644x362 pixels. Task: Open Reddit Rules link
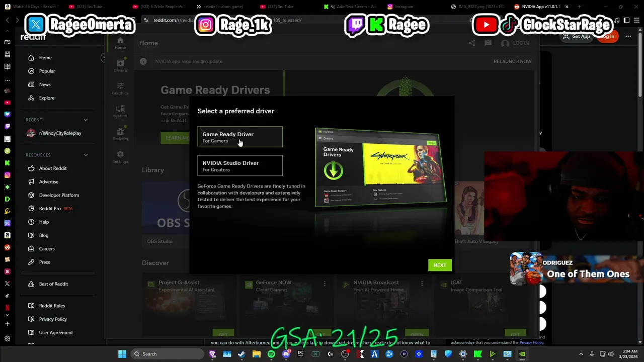pos(52,306)
